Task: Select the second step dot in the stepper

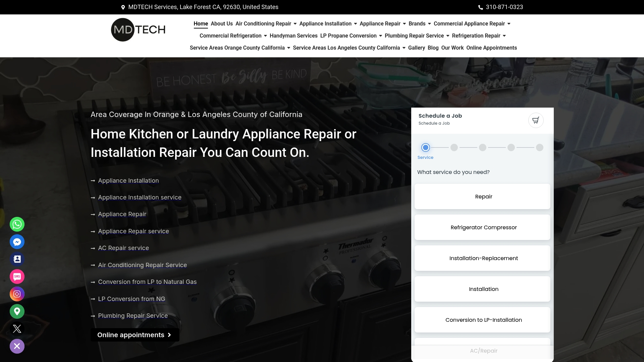Action: [x=454, y=147]
